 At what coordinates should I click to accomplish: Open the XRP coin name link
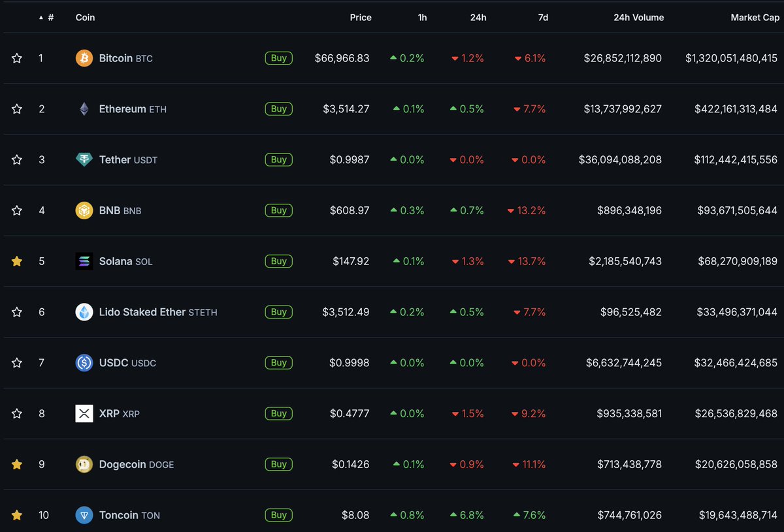120,413
